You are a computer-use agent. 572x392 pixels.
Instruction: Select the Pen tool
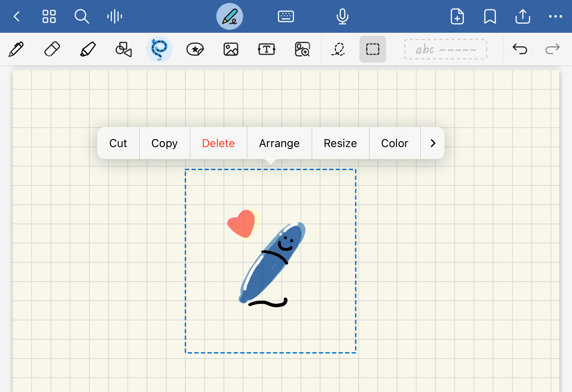click(16, 49)
